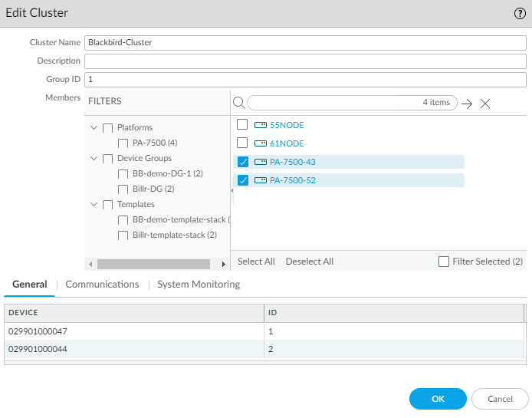Collapse the Device Groups filter tree
This screenshot has width=532, height=418.
94,159
